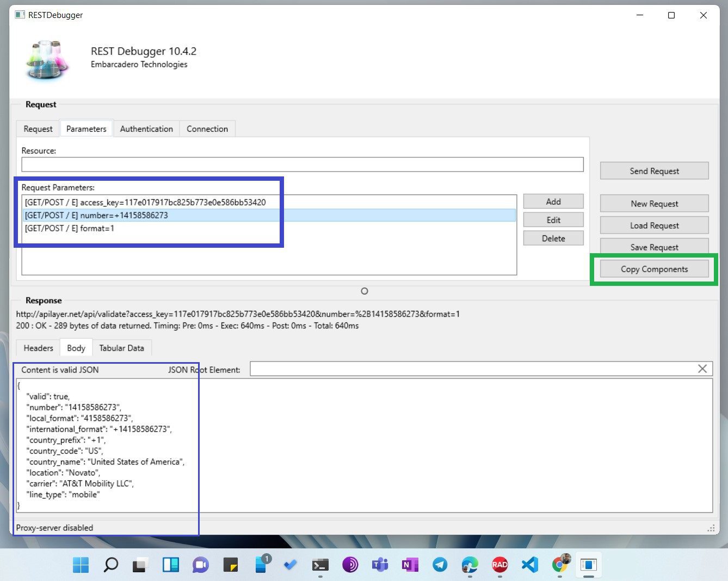Open the Tabular Data tab
This screenshot has width=728, height=581.
point(122,347)
